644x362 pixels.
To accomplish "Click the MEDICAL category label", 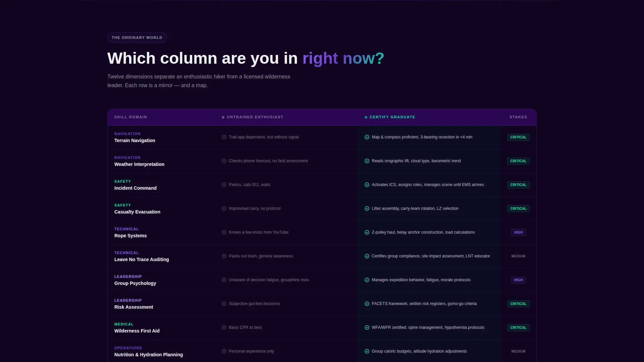I will [x=124, y=324].
